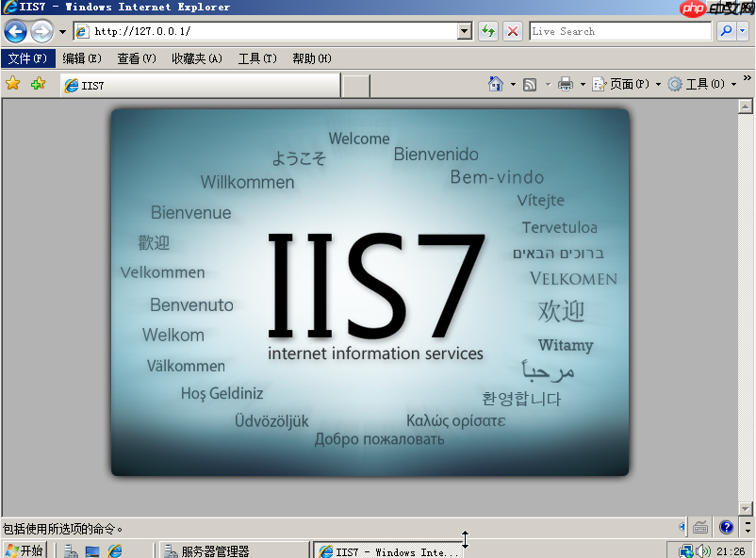Screen dimensions: 756x558
Task: Click the volume icon in system tray
Action: point(703,549)
